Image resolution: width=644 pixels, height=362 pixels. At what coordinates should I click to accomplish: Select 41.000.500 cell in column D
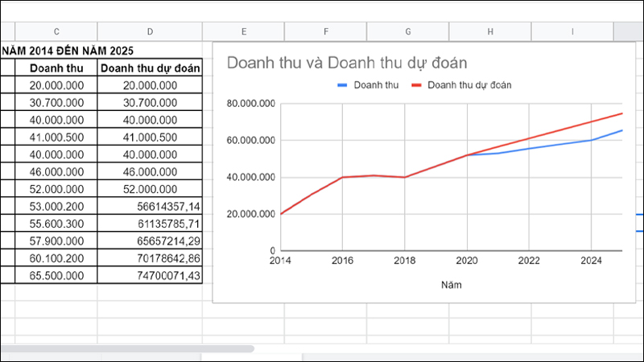(150, 137)
